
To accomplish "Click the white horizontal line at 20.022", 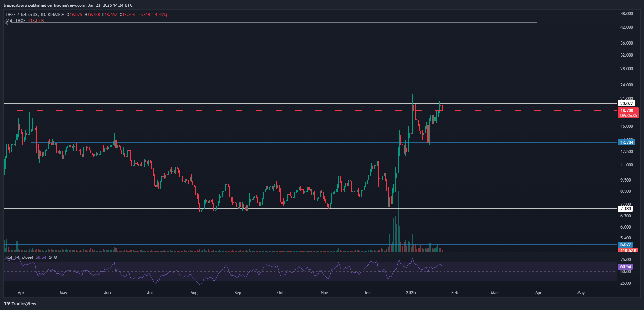I will (x=310, y=103).
